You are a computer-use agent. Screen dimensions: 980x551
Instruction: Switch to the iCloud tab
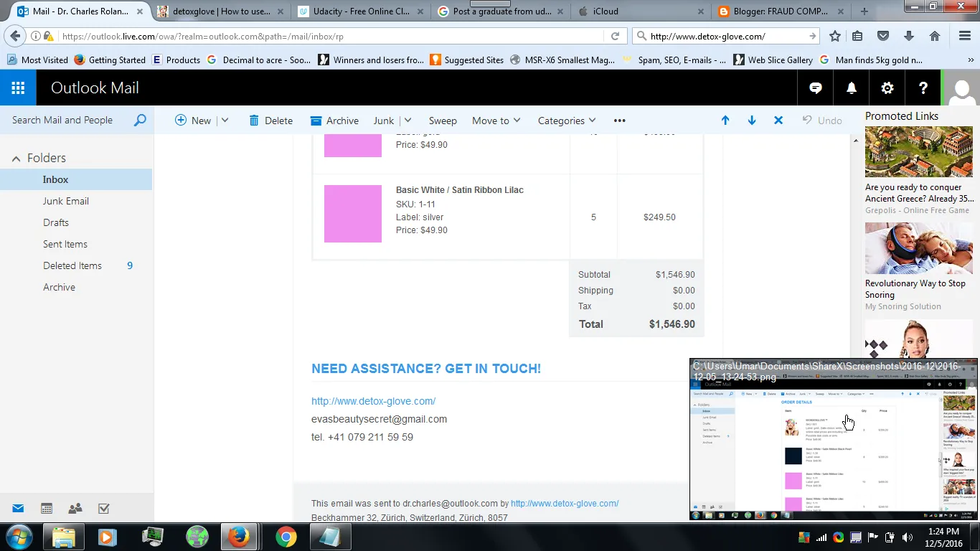641,11
